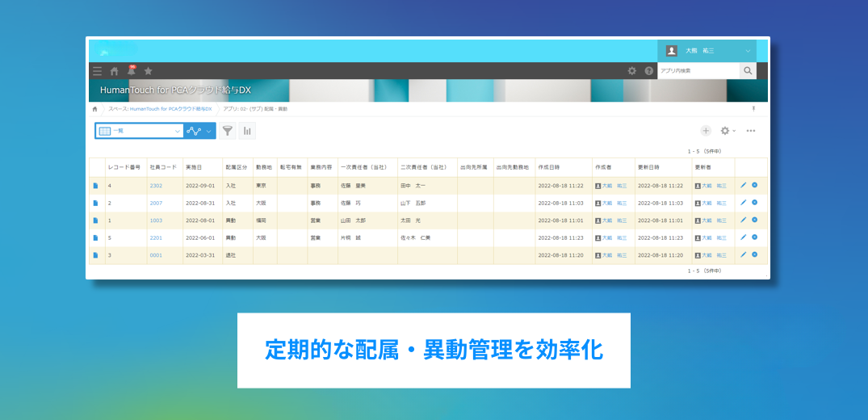Open notifications bell with red badge
This screenshot has height=420, width=868.
[131, 71]
